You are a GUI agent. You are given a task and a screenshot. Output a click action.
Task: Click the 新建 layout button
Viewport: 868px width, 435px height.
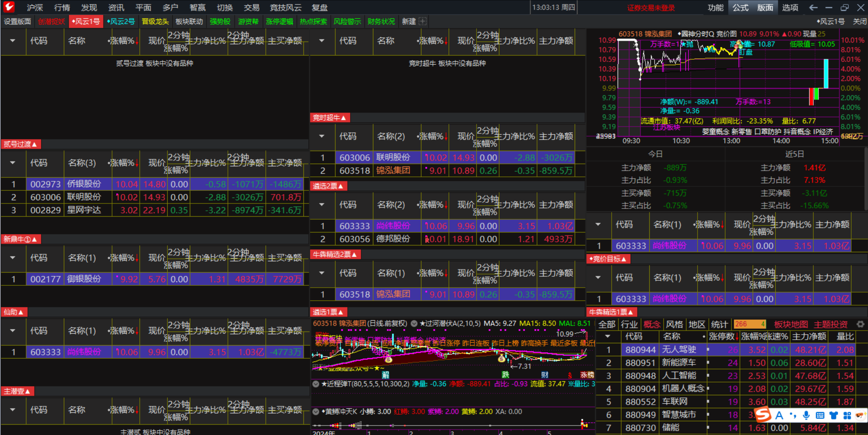coord(409,21)
